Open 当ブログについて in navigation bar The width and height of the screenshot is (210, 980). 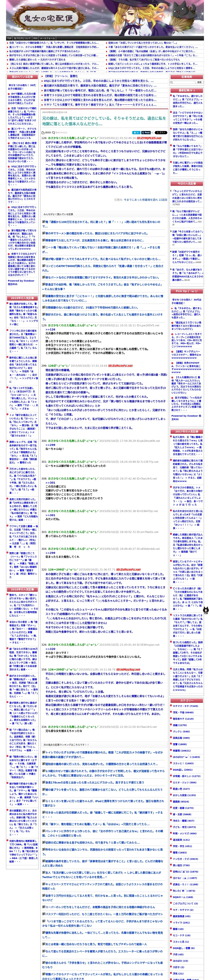(x=22, y=38)
